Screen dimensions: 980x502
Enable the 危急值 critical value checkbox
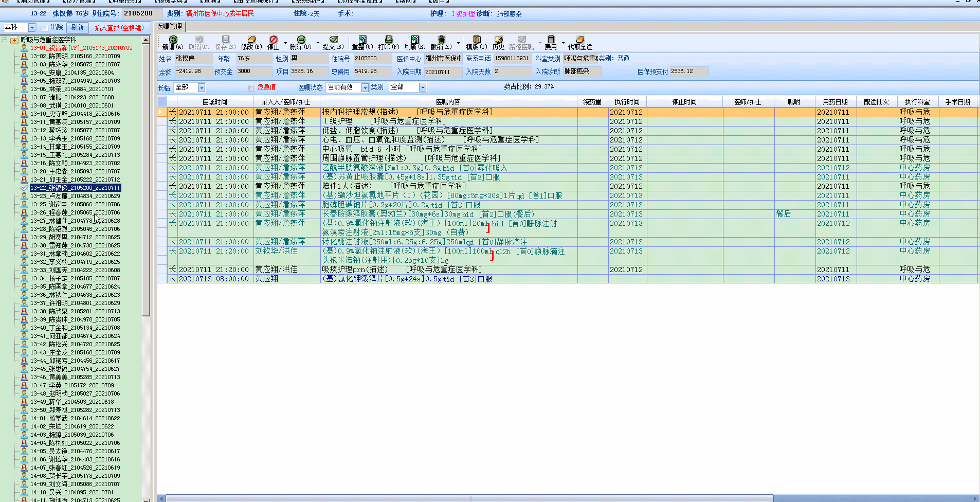251,88
